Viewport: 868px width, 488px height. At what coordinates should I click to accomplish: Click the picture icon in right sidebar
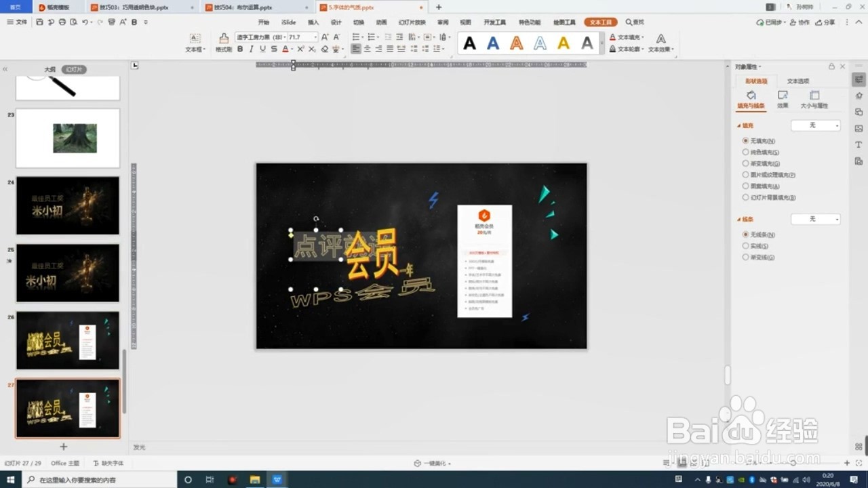tap(859, 129)
